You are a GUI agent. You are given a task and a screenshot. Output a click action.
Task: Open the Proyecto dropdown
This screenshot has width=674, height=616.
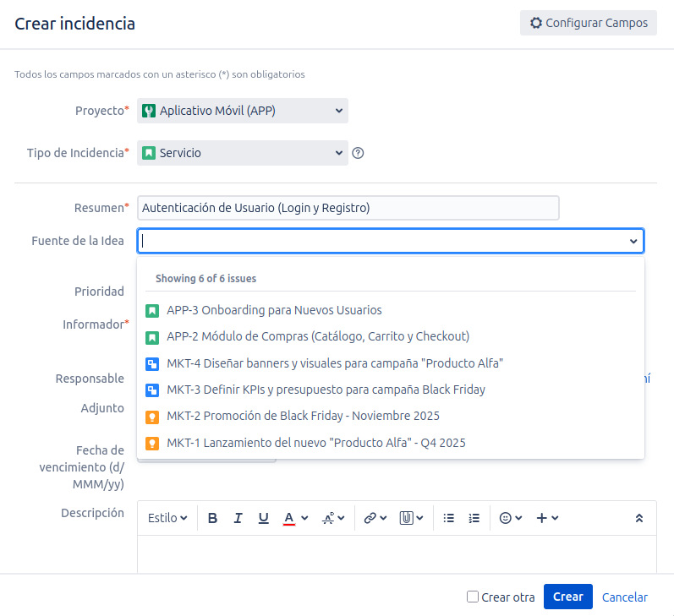click(243, 111)
